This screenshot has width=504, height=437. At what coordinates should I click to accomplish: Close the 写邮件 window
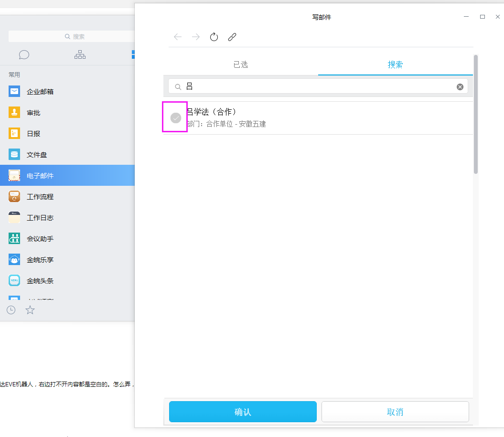click(498, 17)
